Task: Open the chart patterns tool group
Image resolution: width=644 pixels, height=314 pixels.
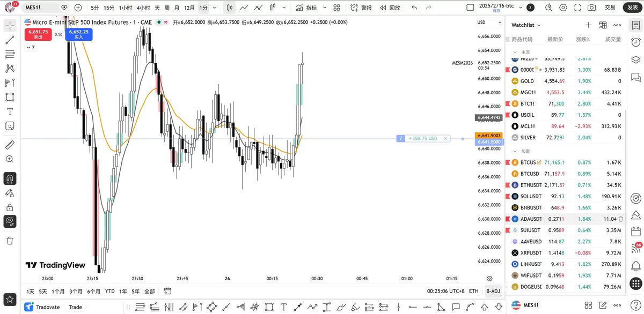Action: tap(10, 69)
